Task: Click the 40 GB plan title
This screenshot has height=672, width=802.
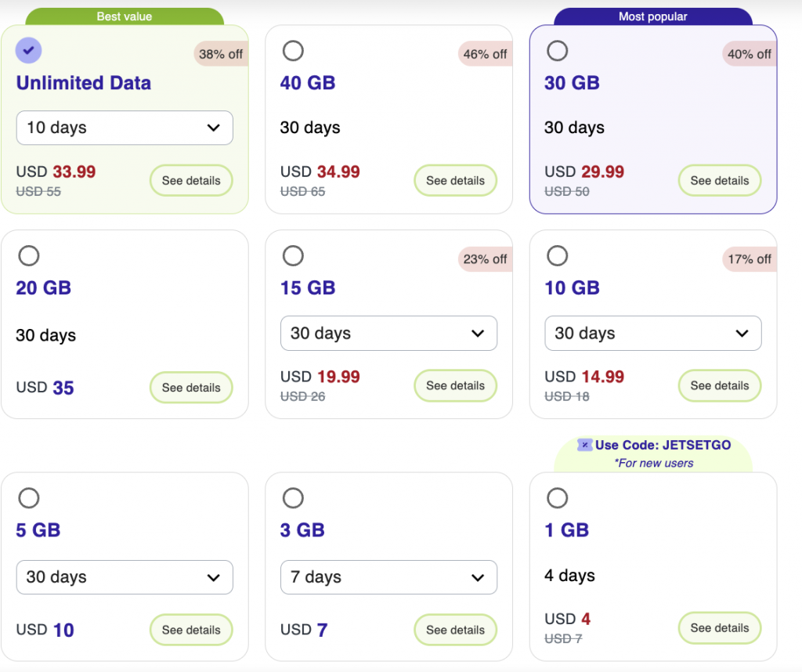Action: click(x=308, y=83)
